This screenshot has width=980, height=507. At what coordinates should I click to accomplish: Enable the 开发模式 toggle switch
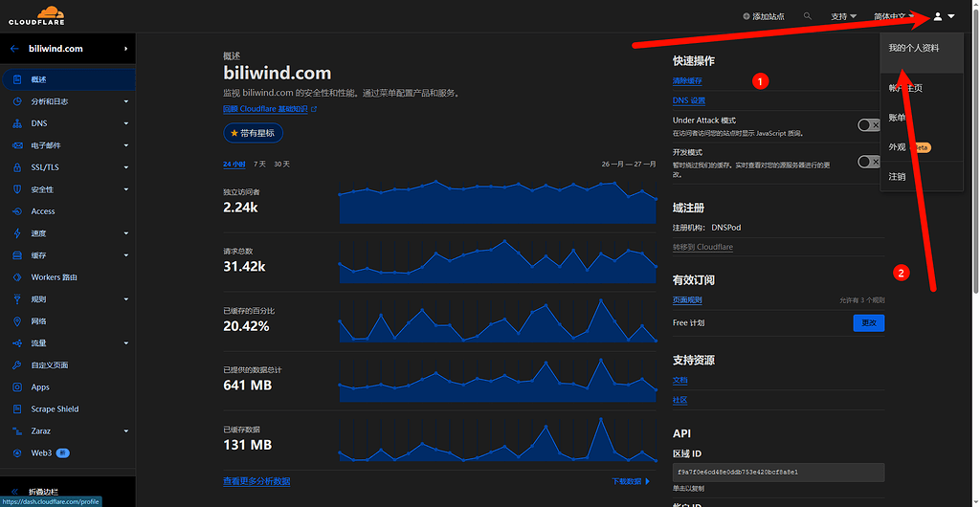tap(868, 162)
